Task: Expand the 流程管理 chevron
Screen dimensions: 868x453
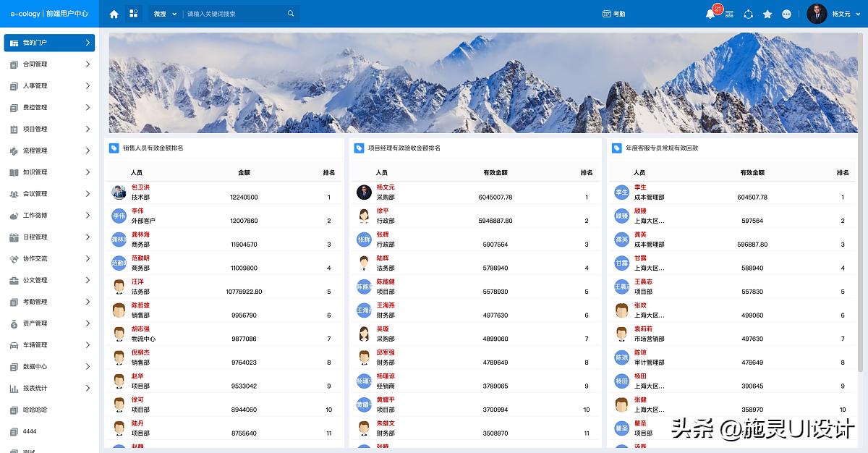Action: 88,151
